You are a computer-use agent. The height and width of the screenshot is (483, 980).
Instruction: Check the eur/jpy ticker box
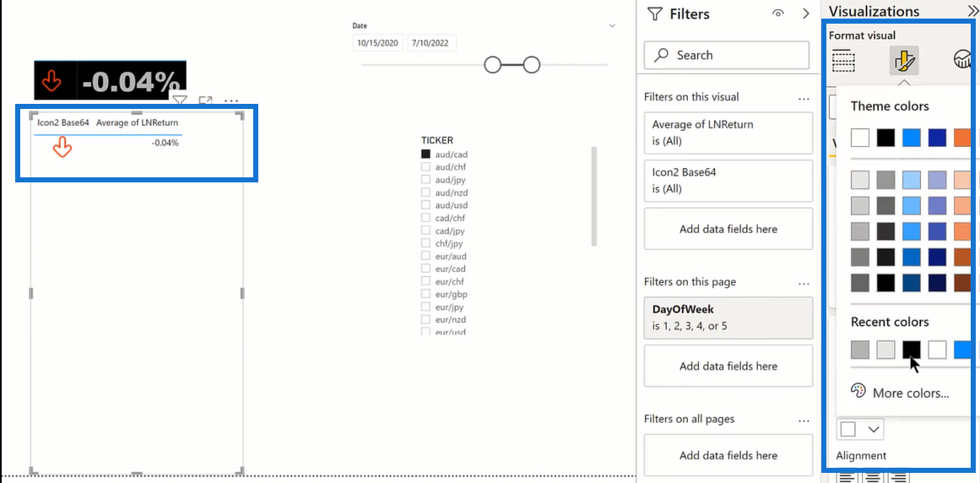[425, 307]
